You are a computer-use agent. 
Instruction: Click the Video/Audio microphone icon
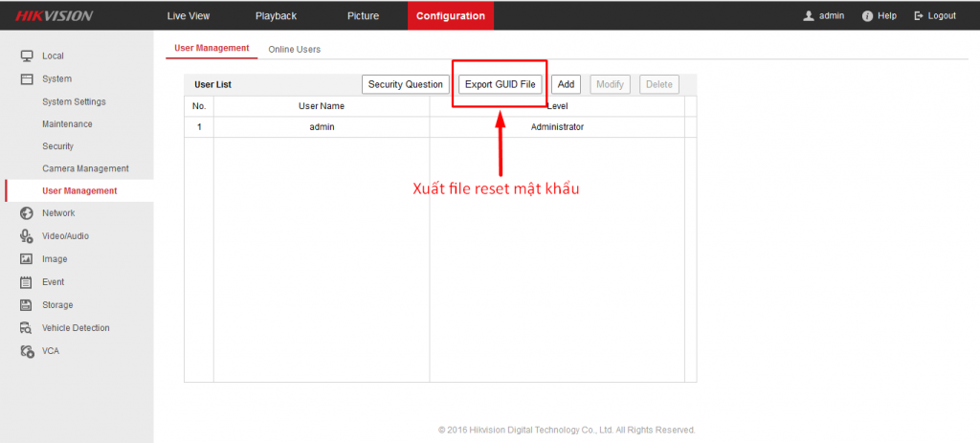(27, 236)
